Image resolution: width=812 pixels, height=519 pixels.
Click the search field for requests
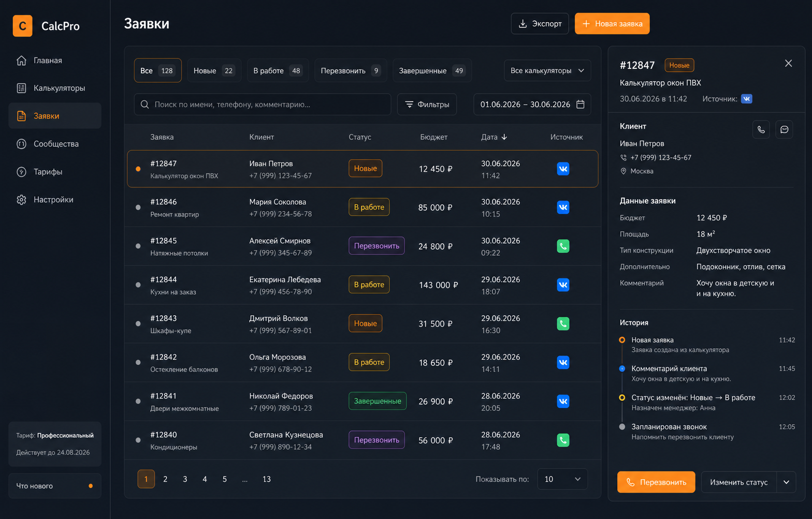point(263,105)
